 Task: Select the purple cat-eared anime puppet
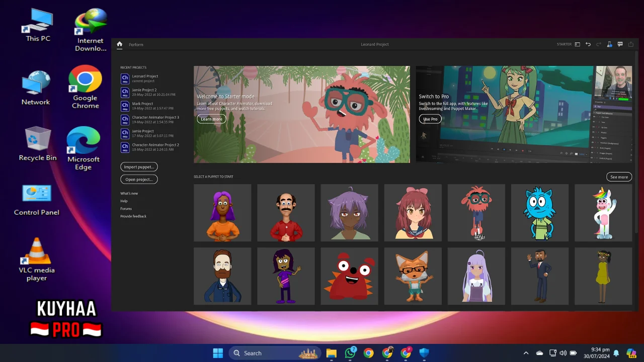(x=349, y=213)
